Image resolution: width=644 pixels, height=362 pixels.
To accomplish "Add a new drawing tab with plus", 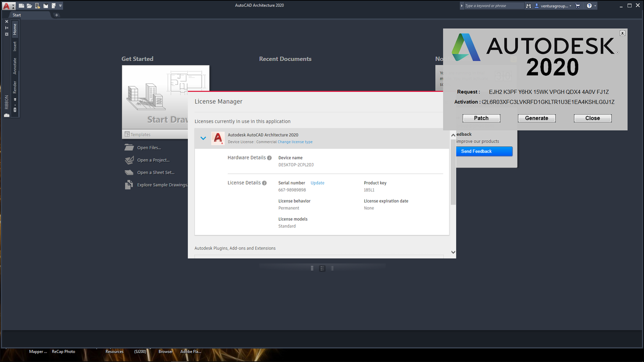I will coord(56,15).
